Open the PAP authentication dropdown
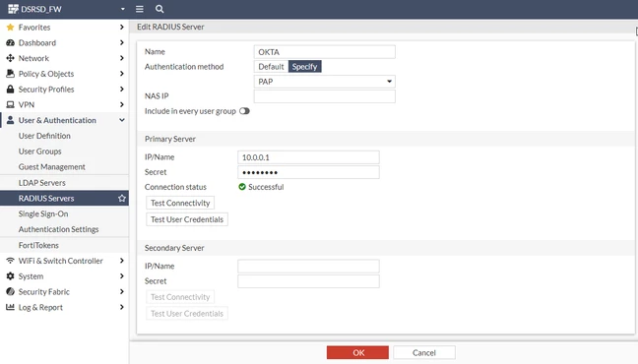The width and height of the screenshot is (638, 364). point(324,82)
